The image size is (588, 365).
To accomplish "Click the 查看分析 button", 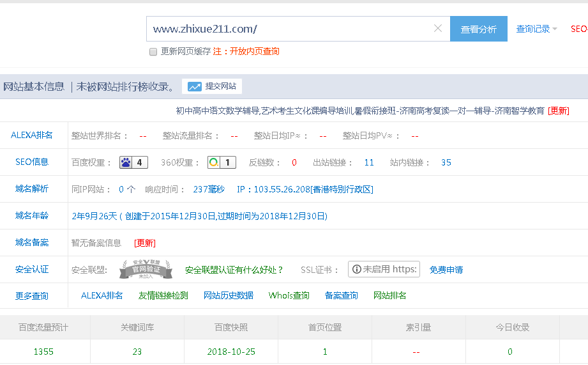I will 478,29.
